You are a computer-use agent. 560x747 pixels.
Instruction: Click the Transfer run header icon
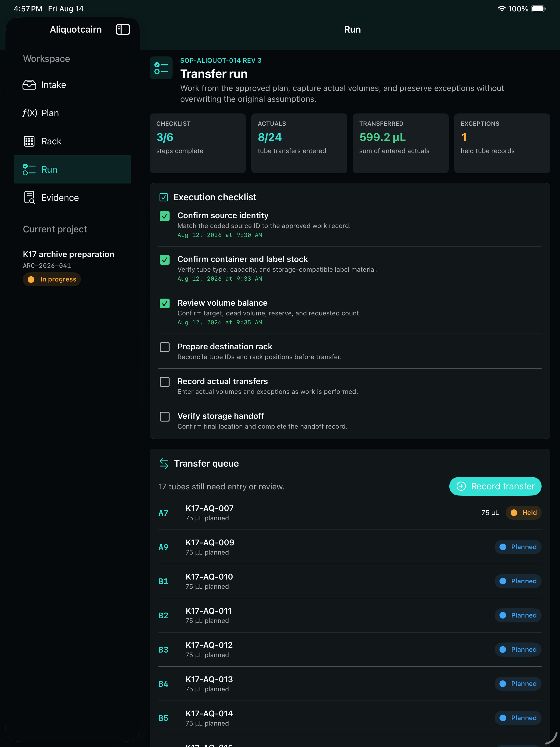(x=161, y=68)
